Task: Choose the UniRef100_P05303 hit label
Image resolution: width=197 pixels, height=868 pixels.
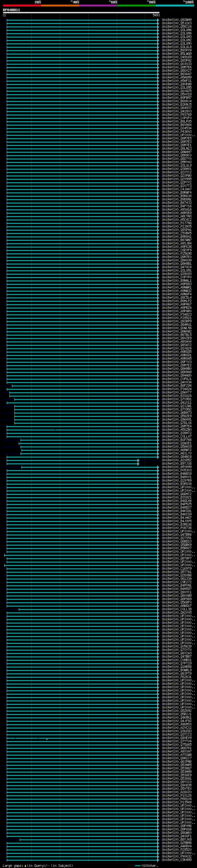Action: (177, 470)
